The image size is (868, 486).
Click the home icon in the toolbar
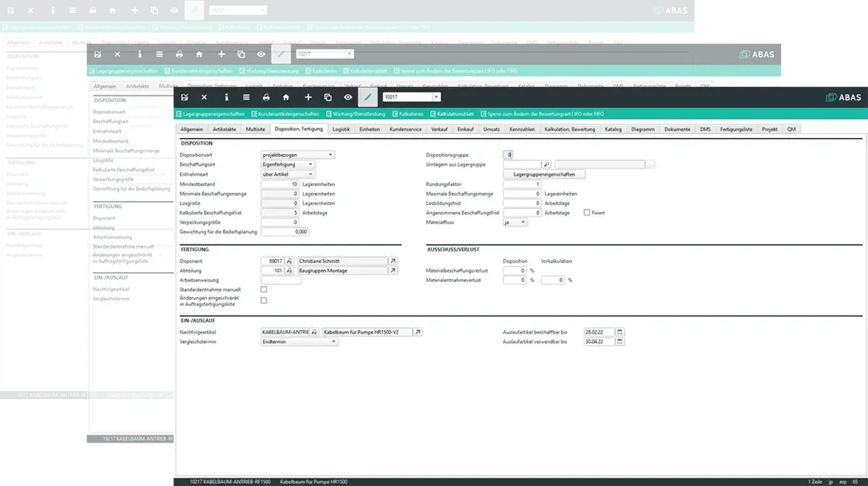[x=285, y=97]
